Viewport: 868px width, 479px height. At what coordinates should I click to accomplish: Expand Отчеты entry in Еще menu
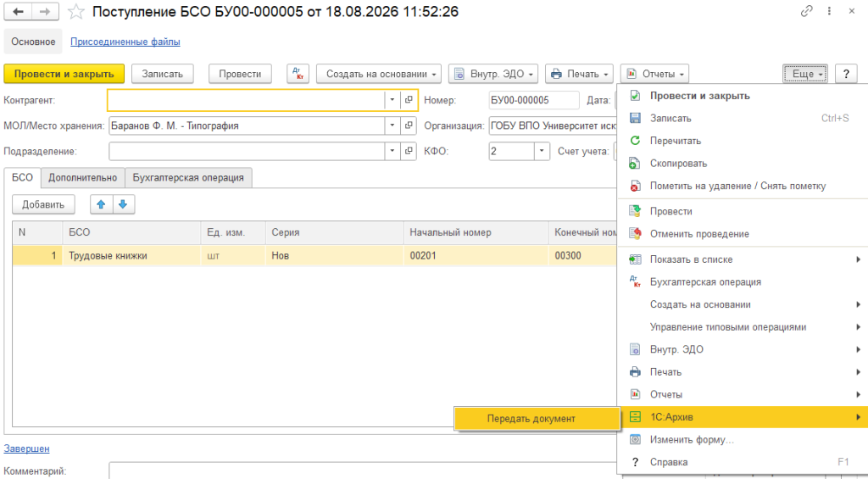tap(743, 395)
